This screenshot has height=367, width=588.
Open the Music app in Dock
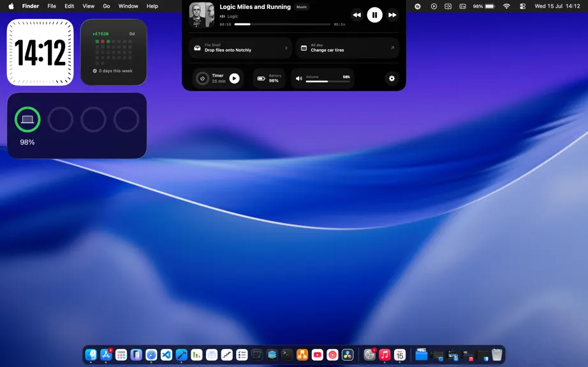tap(385, 355)
